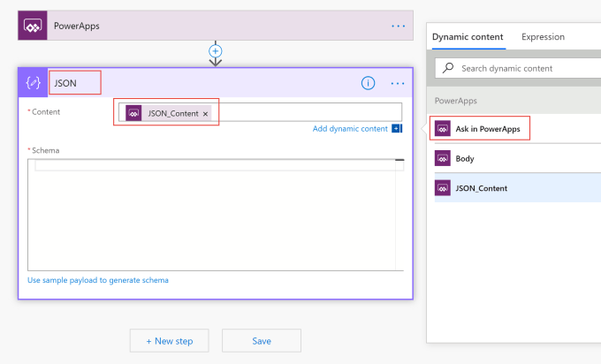
Task: Select Body dynamic content item
Action: [x=518, y=158]
